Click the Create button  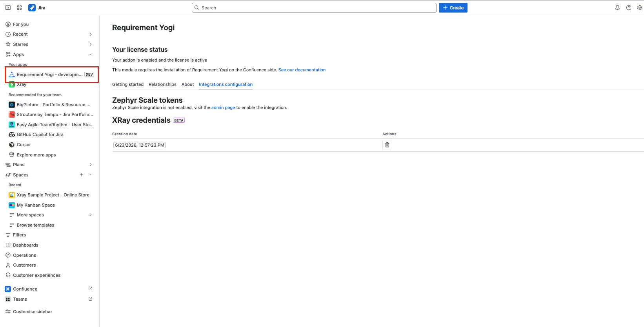[453, 8]
